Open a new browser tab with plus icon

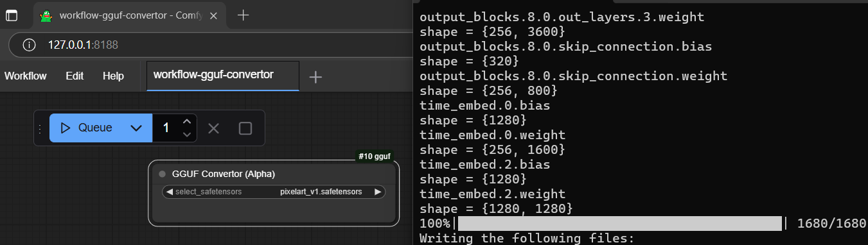pyautogui.click(x=243, y=15)
